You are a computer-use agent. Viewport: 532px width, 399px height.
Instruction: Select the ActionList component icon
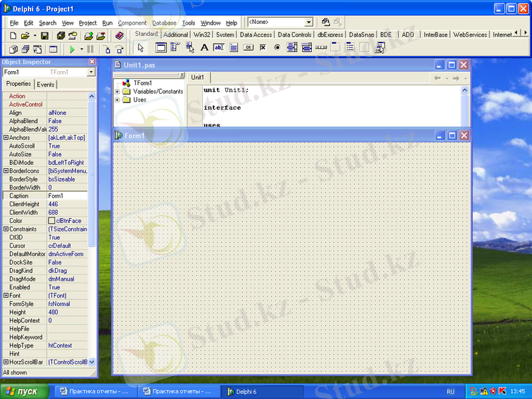379,47
